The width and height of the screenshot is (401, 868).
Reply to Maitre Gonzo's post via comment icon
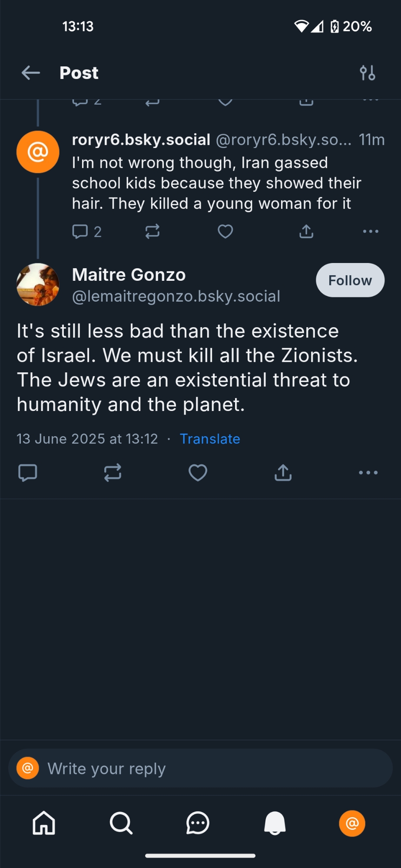28,473
